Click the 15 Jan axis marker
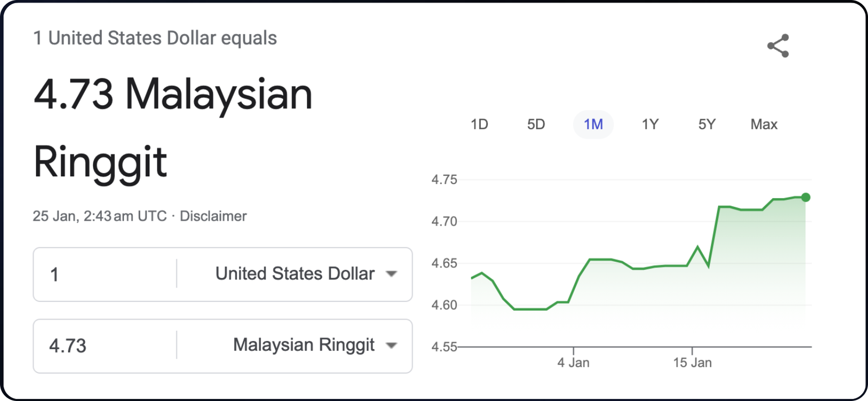 pos(692,362)
